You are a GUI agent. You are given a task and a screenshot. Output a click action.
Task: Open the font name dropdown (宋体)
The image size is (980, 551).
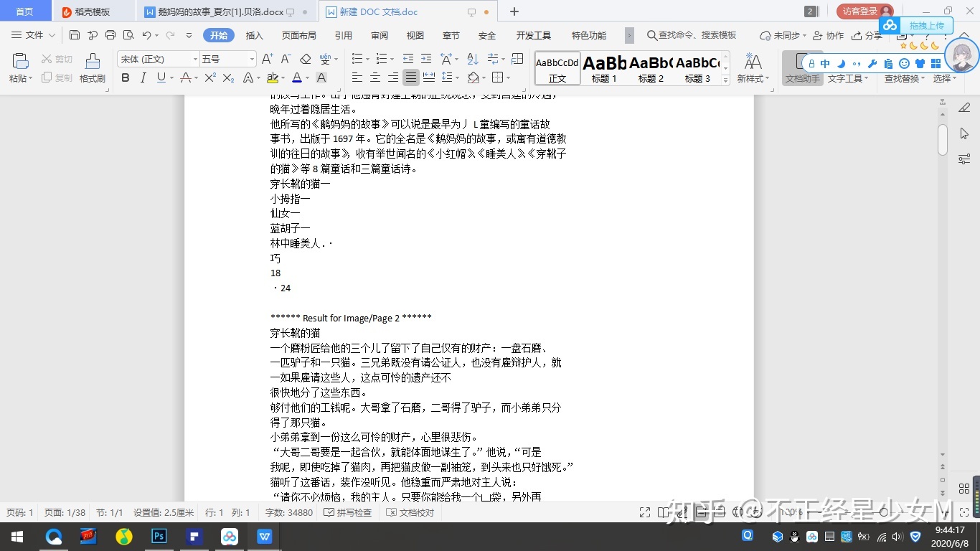195,59
